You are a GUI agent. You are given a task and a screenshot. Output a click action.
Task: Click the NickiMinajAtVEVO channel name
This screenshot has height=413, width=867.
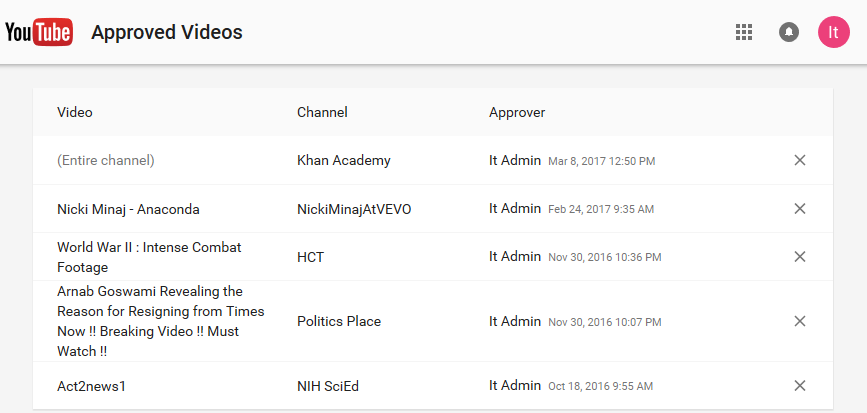click(x=354, y=209)
